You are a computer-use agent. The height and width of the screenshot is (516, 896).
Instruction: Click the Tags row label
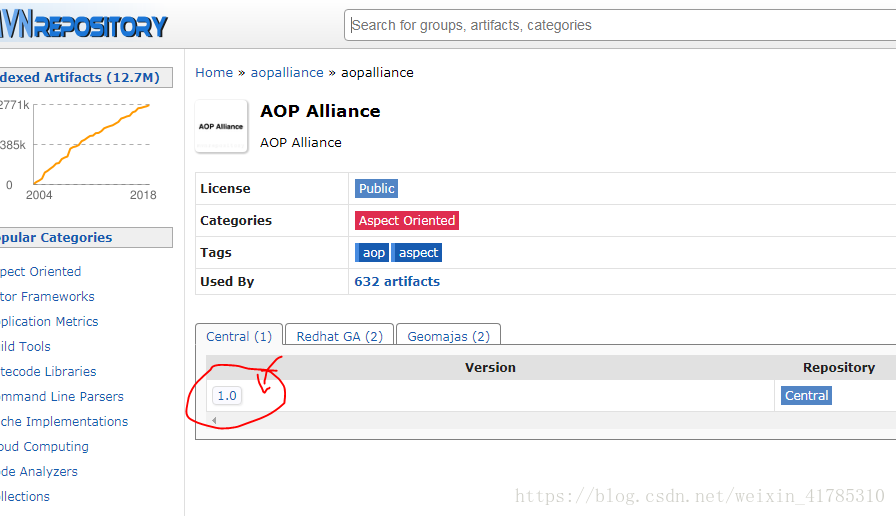coord(215,253)
